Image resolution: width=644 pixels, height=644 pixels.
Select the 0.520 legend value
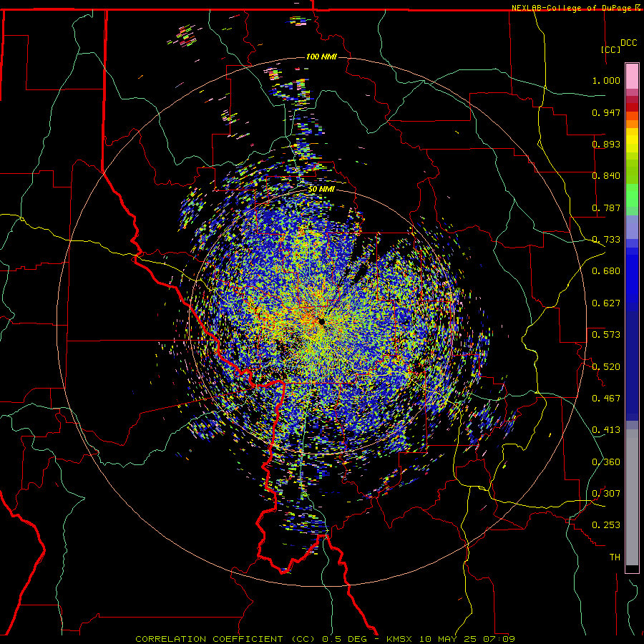pyautogui.click(x=606, y=367)
